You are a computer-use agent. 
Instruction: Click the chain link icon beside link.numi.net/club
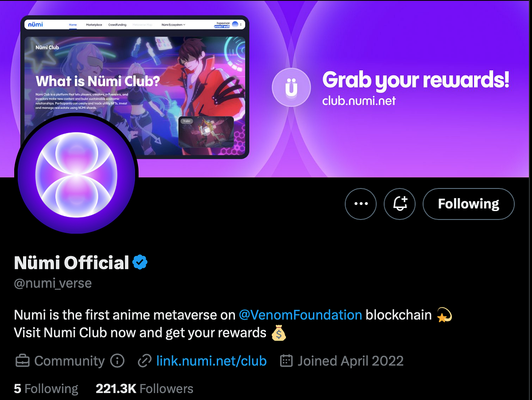coord(144,361)
